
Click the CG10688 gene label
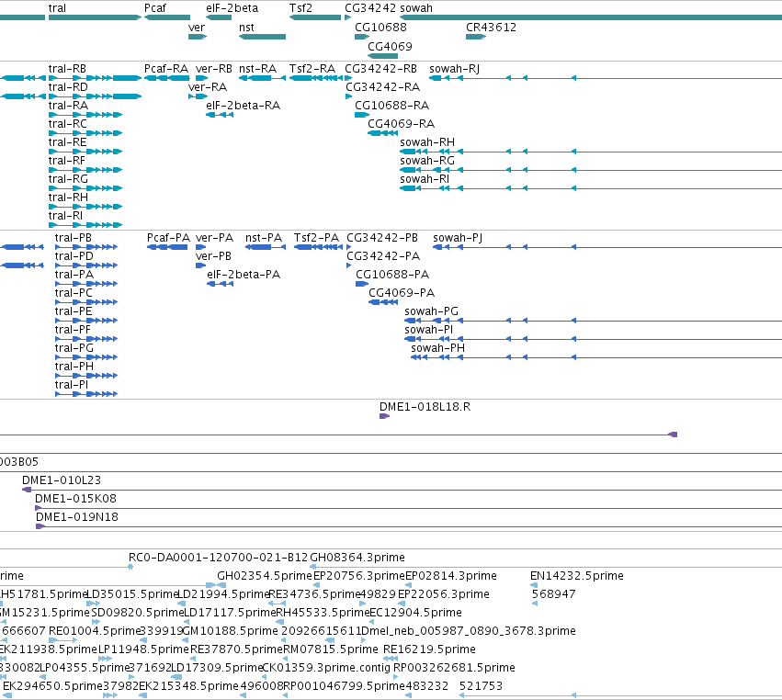coord(380,28)
